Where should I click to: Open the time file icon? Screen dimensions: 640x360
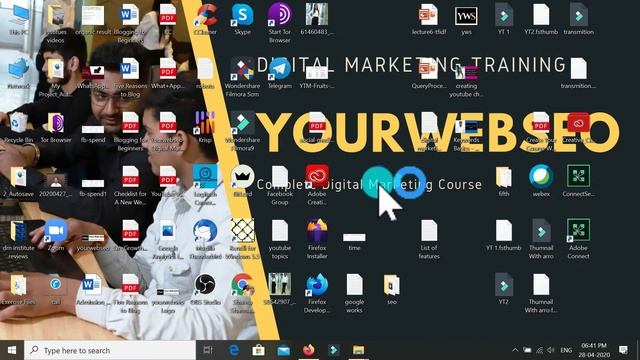click(x=354, y=241)
